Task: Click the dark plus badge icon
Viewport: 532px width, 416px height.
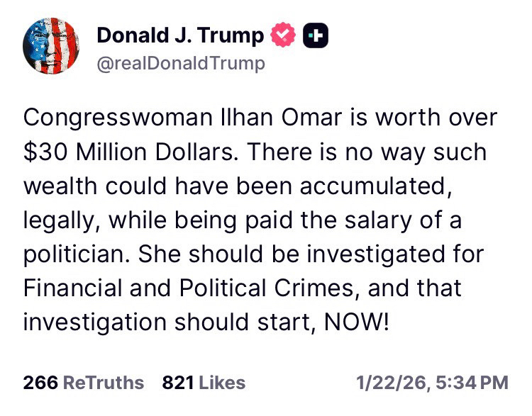Action: click(316, 35)
